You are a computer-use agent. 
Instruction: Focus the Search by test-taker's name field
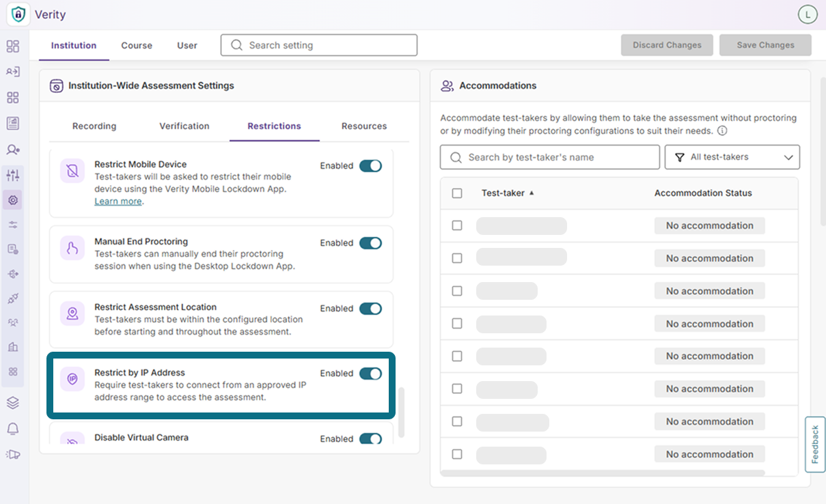point(550,157)
